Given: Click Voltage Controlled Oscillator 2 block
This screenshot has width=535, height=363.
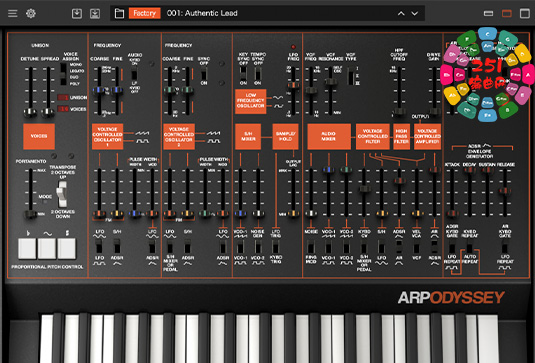Looking at the screenshot, I should pos(179,136).
